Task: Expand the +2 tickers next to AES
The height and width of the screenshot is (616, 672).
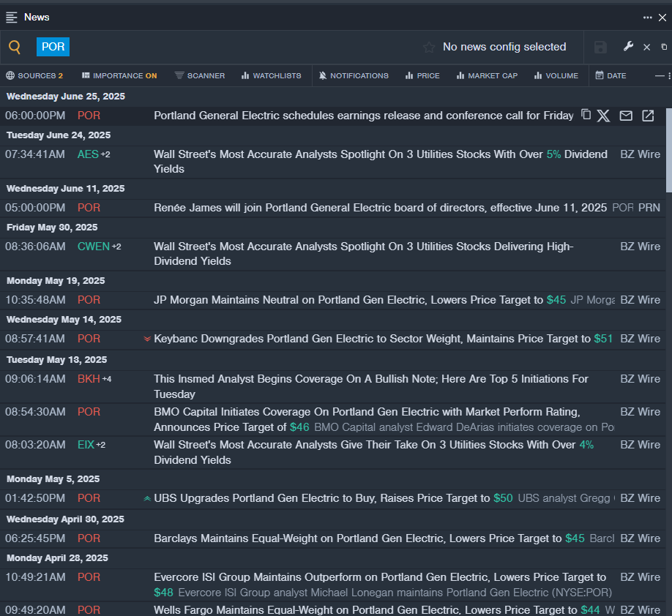Action: coord(105,154)
